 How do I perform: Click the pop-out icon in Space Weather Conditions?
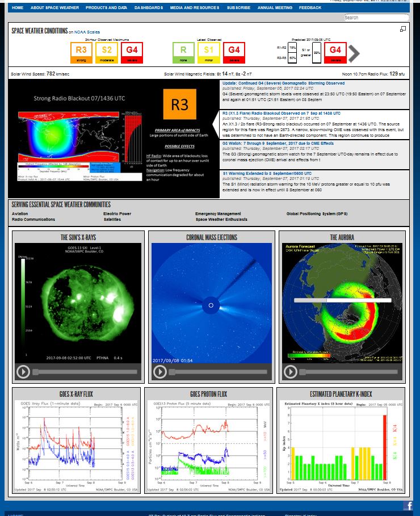403,29
